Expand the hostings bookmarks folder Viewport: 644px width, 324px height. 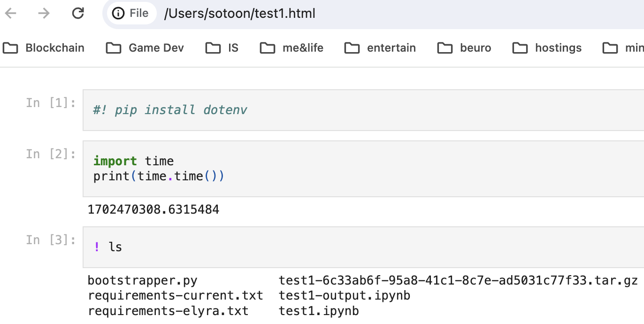point(547,48)
